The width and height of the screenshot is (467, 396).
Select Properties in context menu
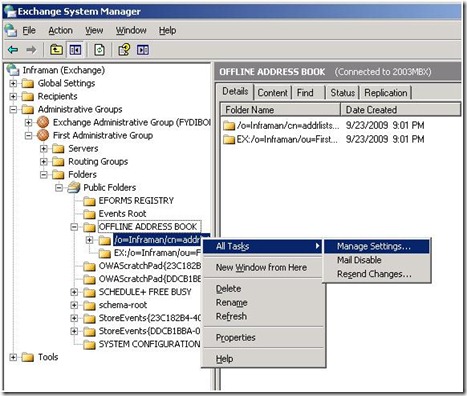[x=236, y=338]
